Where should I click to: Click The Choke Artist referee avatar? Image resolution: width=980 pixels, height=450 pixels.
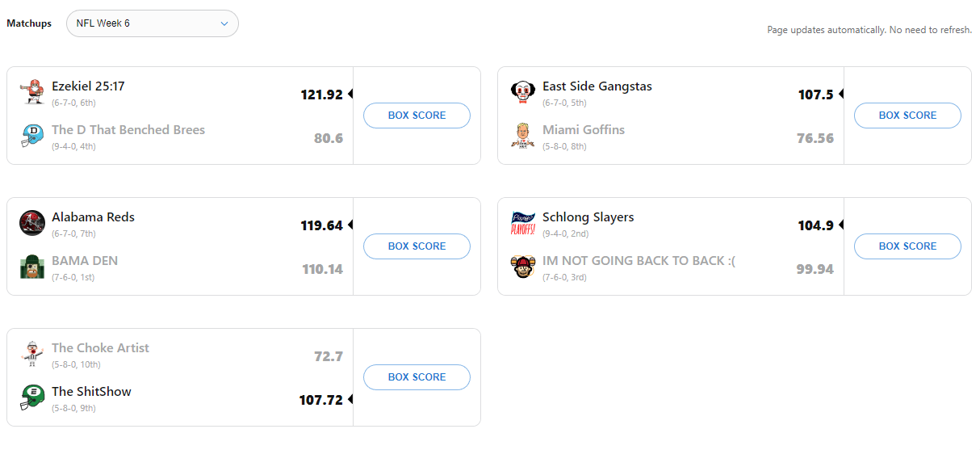[32, 354]
